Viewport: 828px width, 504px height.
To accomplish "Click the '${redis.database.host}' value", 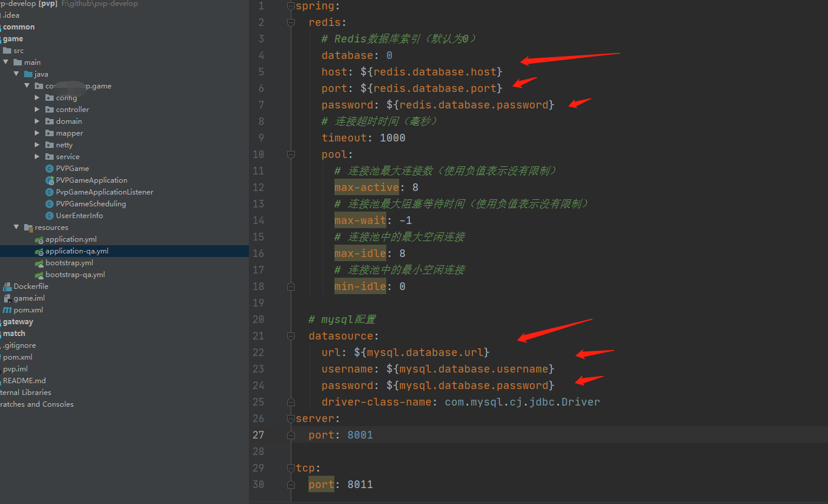I will pos(431,72).
